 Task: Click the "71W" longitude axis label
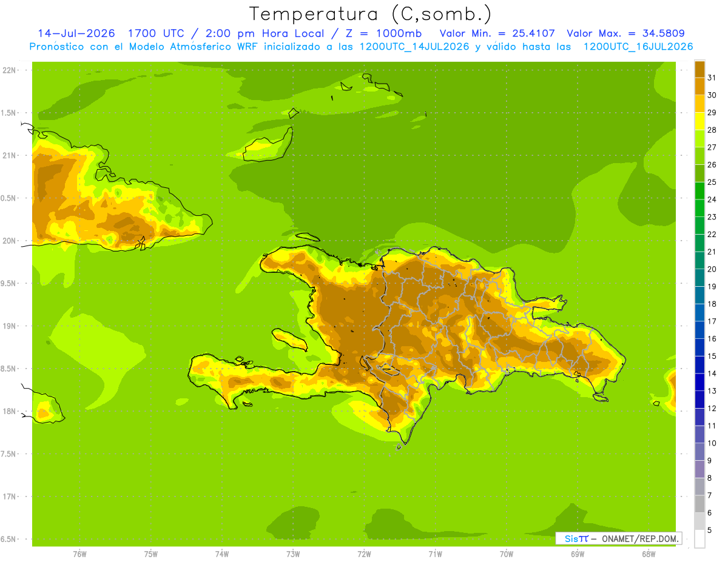coord(435,554)
